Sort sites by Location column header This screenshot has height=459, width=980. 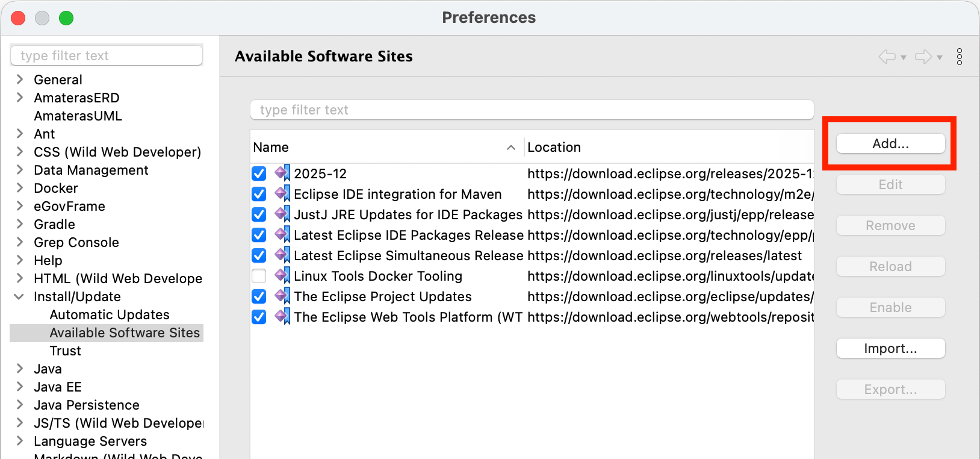point(669,147)
